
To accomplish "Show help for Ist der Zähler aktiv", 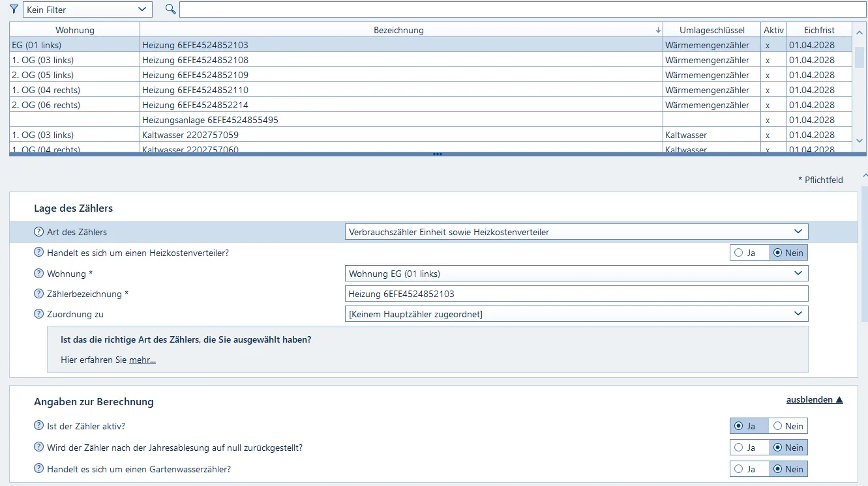I will tap(38, 426).
